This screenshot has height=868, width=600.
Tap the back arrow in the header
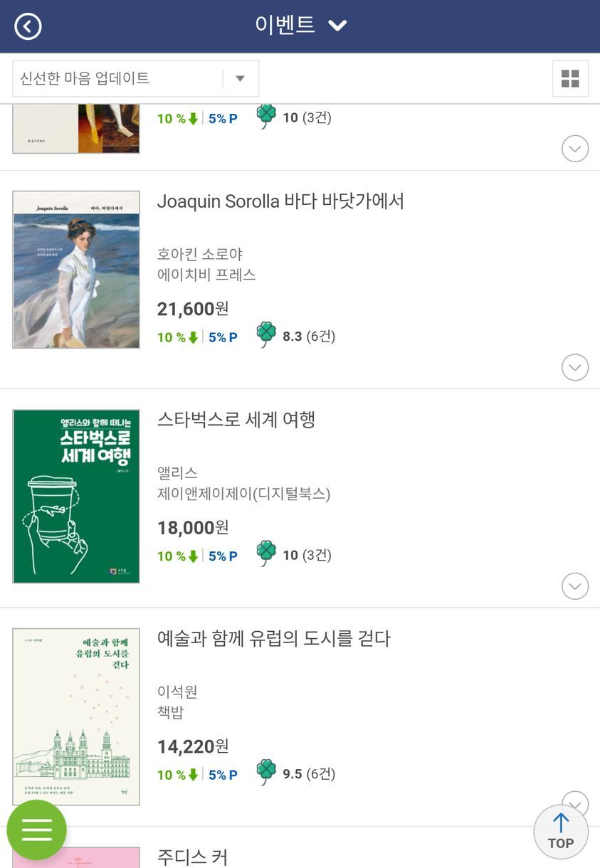[x=28, y=26]
